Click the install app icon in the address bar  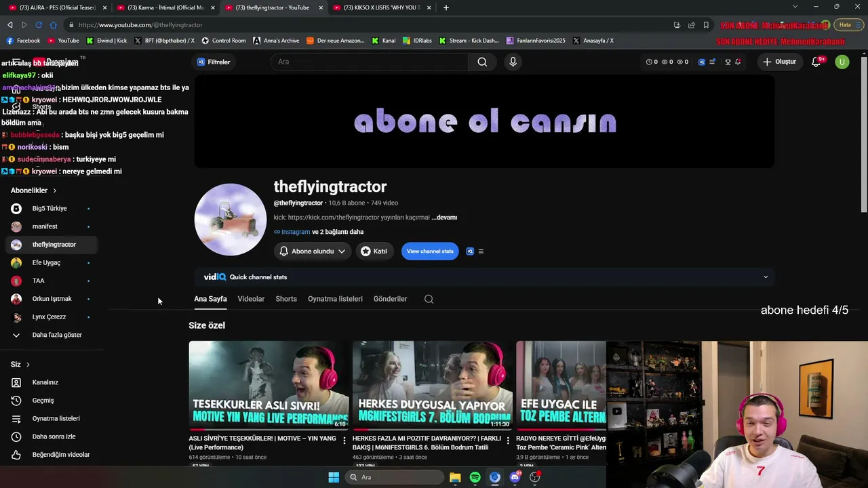[x=677, y=25]
